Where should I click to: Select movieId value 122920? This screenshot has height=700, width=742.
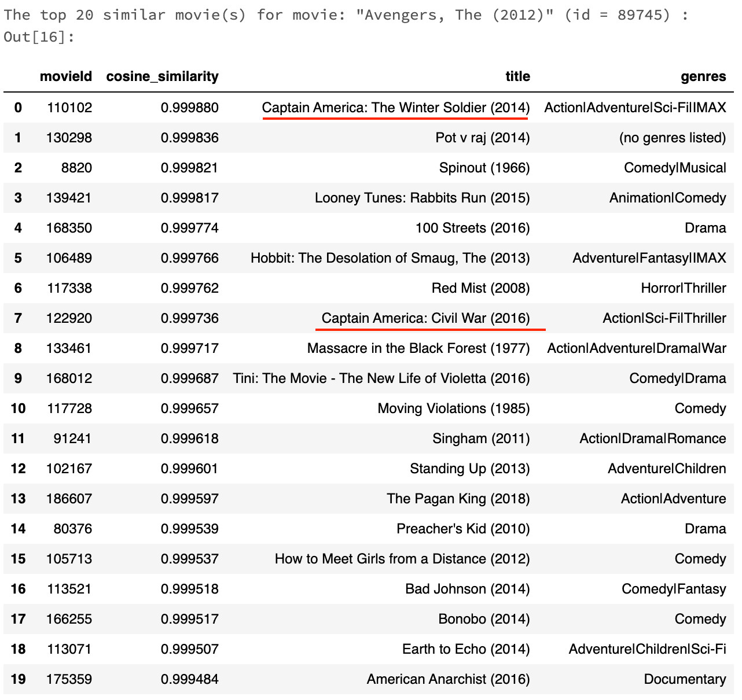69,318
